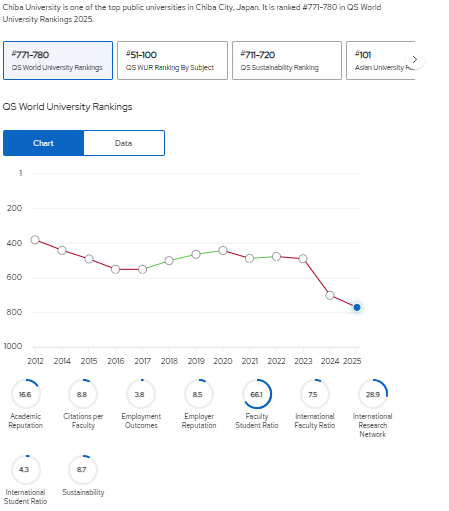Image resolution: width=449 pixels, height=511 pixels.
Task: Select the QS Sustainability Ranking card
Action: point(287,61)
